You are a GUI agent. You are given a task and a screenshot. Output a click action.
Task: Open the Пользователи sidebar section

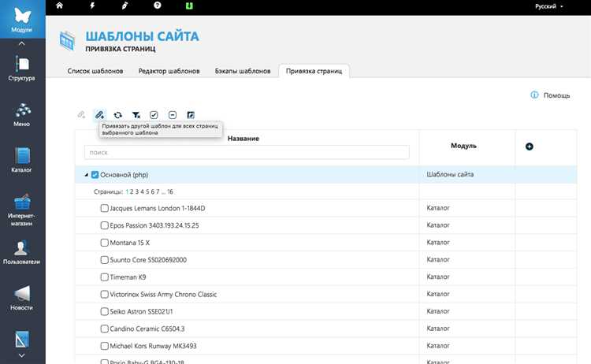22,251
